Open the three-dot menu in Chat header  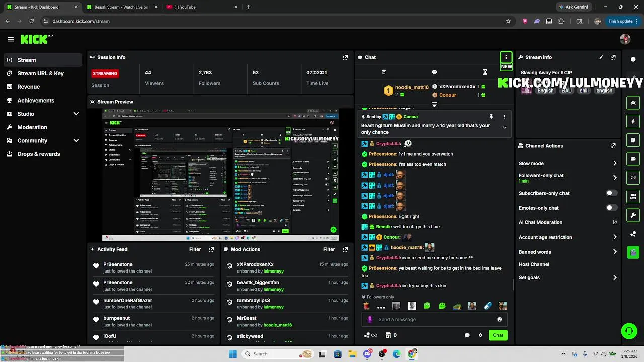[506, 57]
